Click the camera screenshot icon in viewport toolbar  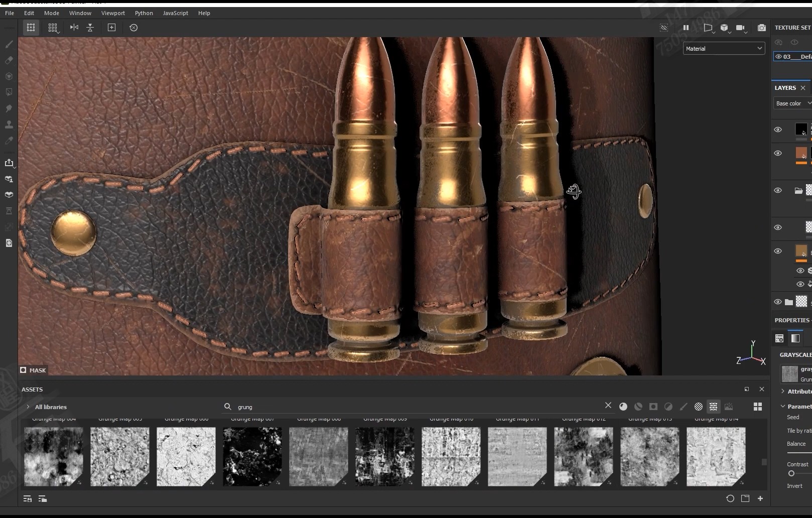click(761, 28)
